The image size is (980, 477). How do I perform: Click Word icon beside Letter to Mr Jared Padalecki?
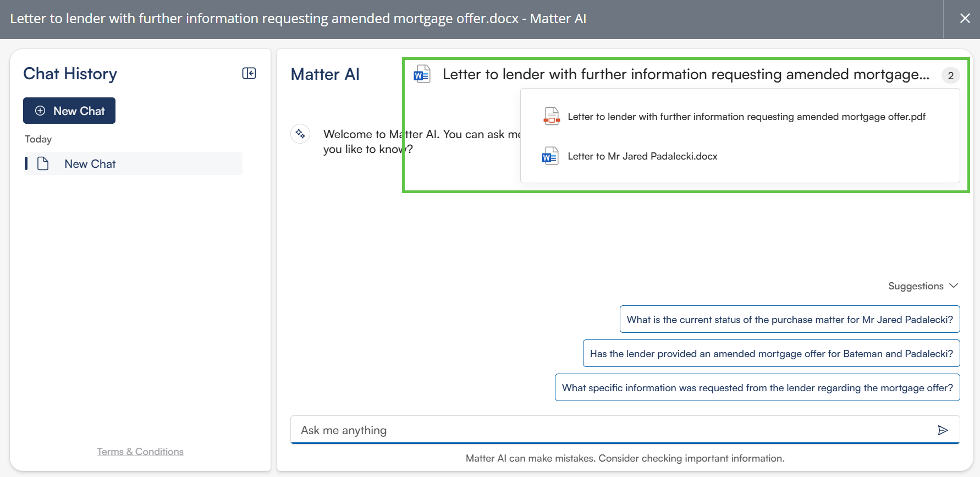click(x=550, y=156)
